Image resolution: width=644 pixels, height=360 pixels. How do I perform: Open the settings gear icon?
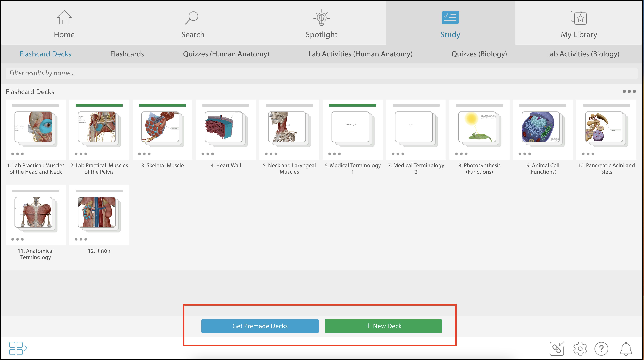click(x=580, y=349)
